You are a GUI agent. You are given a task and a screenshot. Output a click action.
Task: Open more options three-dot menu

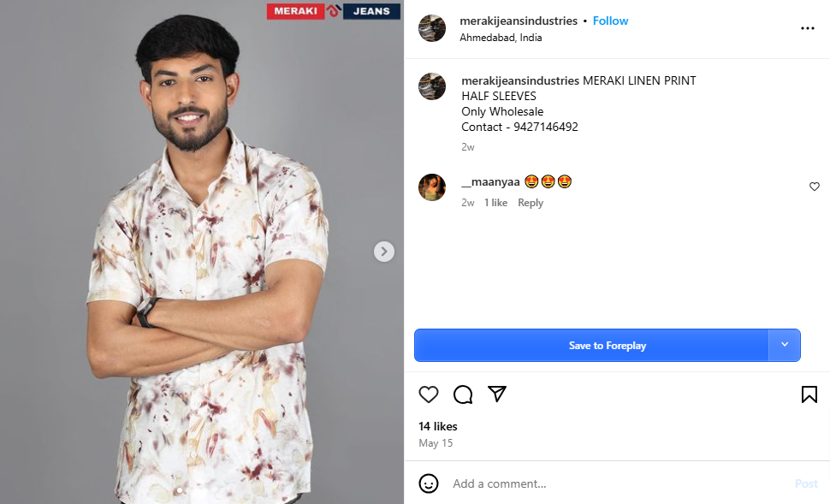click(x=808, y=28)
